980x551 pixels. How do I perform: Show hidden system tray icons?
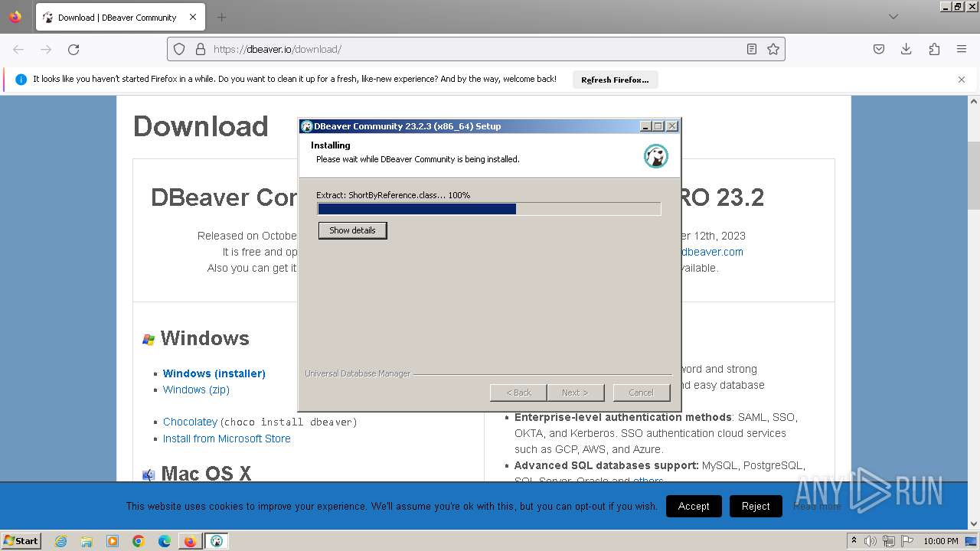tap(854, 541)
